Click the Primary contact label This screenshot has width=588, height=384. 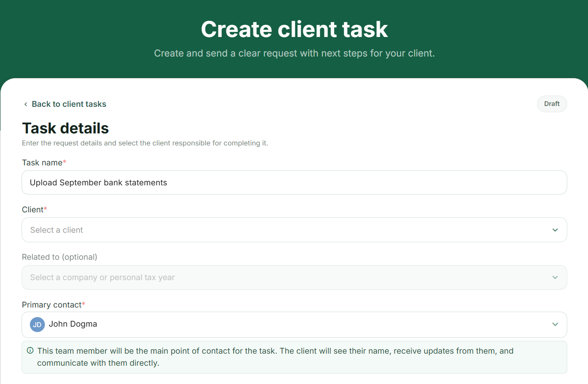tap(54, 305)
